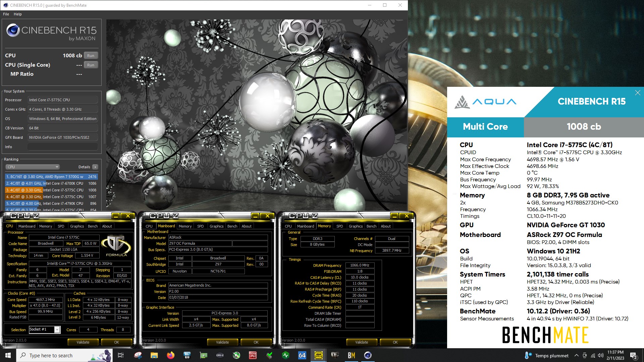
Task: Select the i7-6700K ranking entry scoring 1086
Action: pyautogui.click(x=51, y=183)
